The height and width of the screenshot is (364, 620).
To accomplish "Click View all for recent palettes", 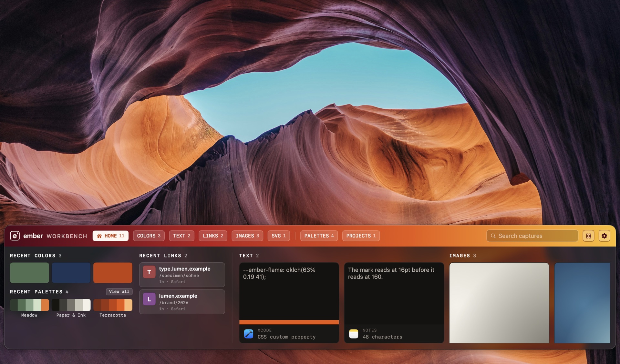I will [119, 291].
